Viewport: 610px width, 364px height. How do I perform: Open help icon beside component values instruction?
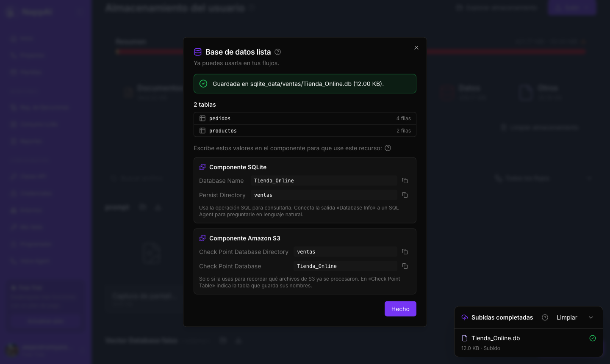388,148
